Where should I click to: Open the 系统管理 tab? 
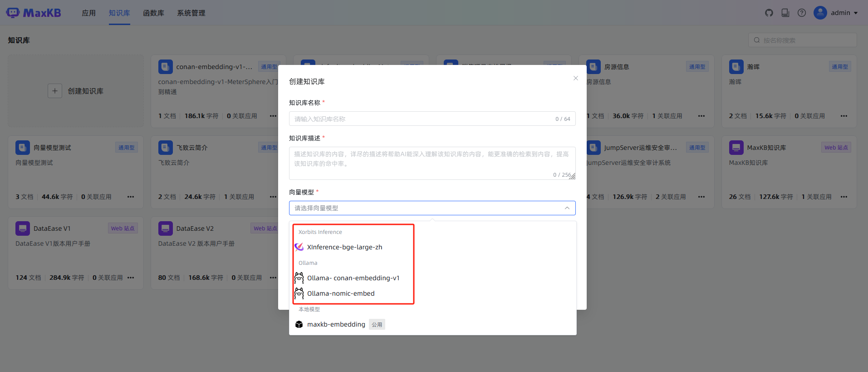(191, 13)
